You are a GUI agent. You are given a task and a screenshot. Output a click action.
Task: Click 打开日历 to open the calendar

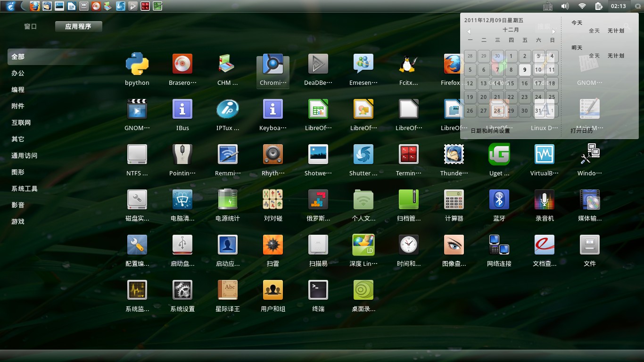(x=582, y=131)
